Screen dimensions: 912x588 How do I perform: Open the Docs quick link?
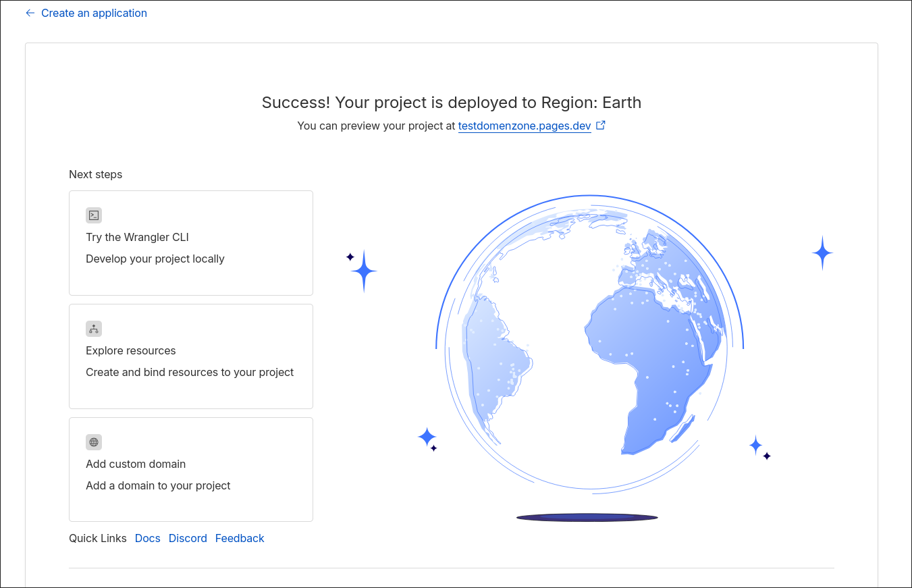click(x=148, y=538)
